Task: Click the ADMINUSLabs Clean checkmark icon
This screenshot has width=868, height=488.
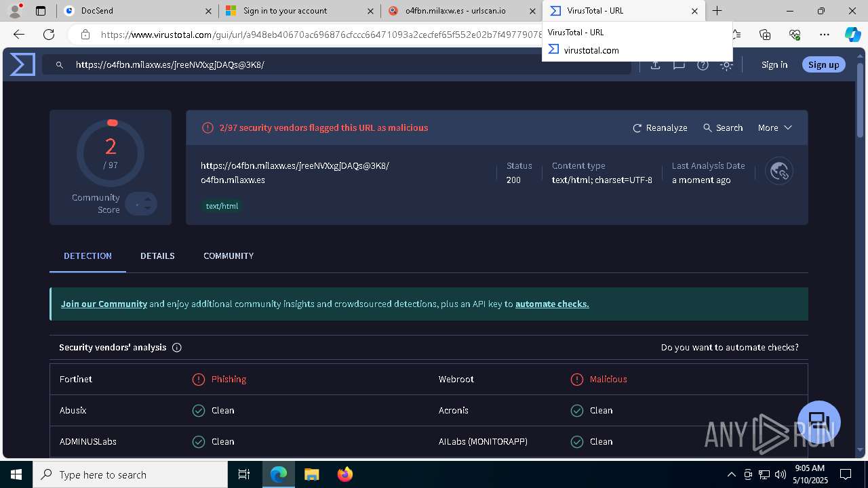Action: tap(199, 442)
